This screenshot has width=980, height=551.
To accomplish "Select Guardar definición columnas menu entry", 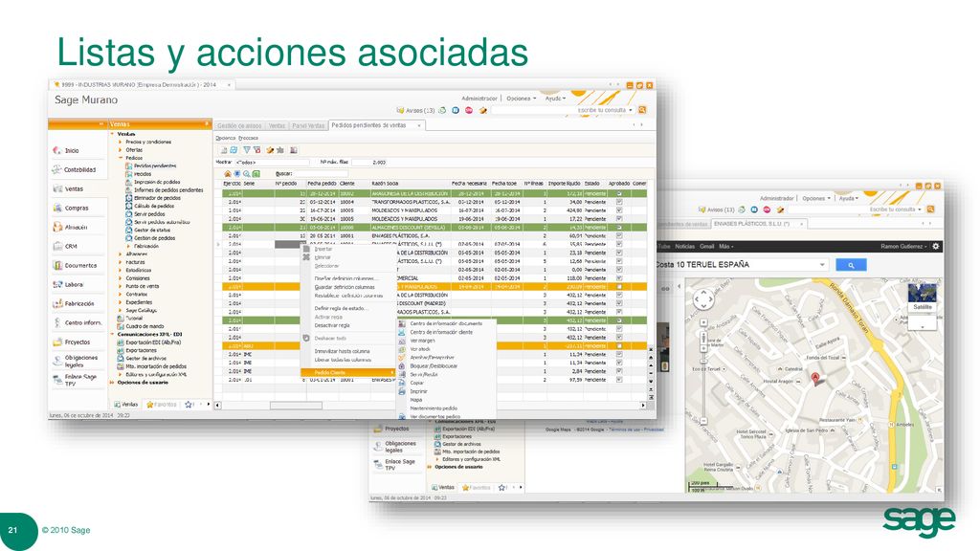I will pyautogui.click(x=345, y=287).
